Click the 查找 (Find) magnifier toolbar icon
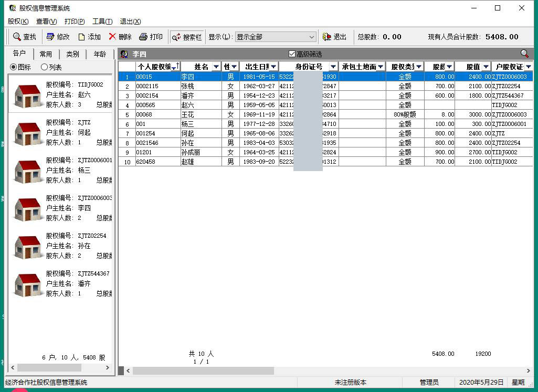Screen dimensions: 538x392 (17, 37)
